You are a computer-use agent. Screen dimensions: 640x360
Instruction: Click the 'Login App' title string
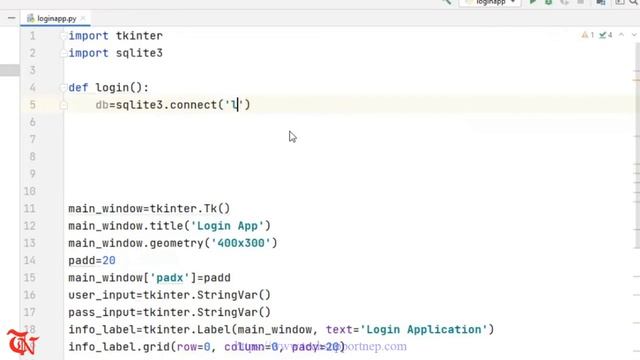227,226
